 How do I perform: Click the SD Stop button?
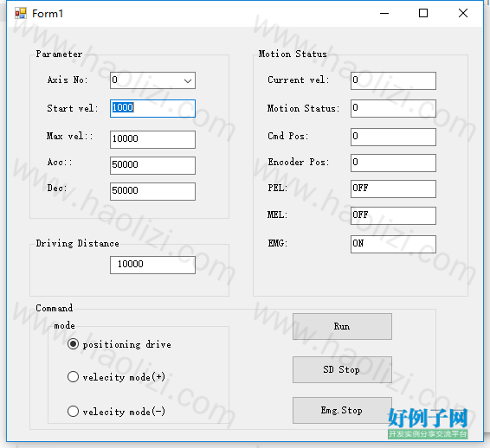[x=342, y=369]
